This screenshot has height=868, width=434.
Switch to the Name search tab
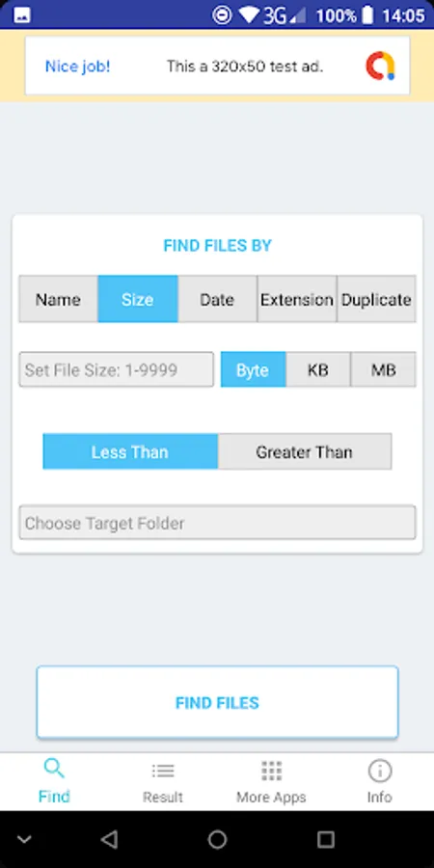click(x=58, y=299)
